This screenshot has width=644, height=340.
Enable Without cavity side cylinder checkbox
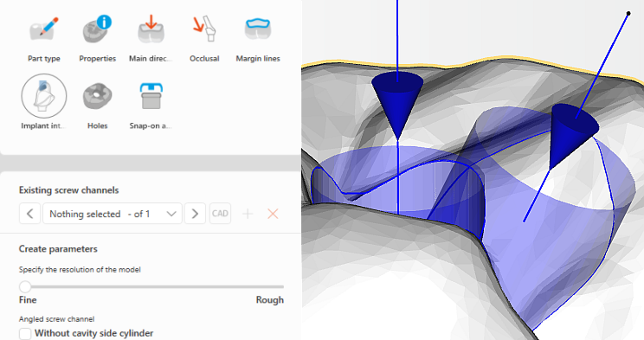(25, 333)
